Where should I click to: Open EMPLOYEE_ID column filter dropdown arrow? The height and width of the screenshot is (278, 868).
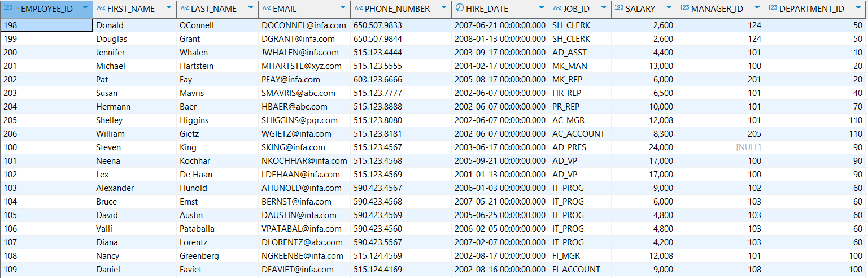coord(85,8)
